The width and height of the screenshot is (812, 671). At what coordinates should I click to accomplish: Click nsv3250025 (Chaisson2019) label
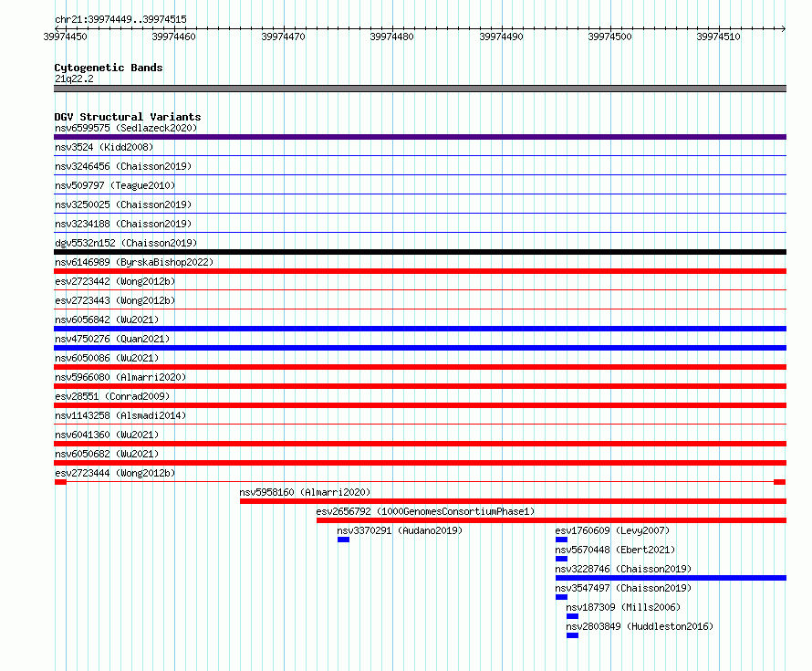click(x=123, y=204)
